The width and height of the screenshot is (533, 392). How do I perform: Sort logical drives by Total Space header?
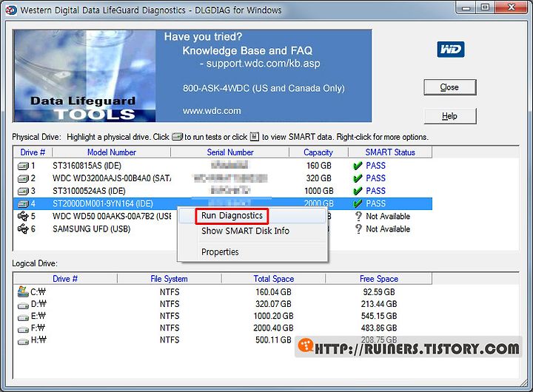pos(274,279)
